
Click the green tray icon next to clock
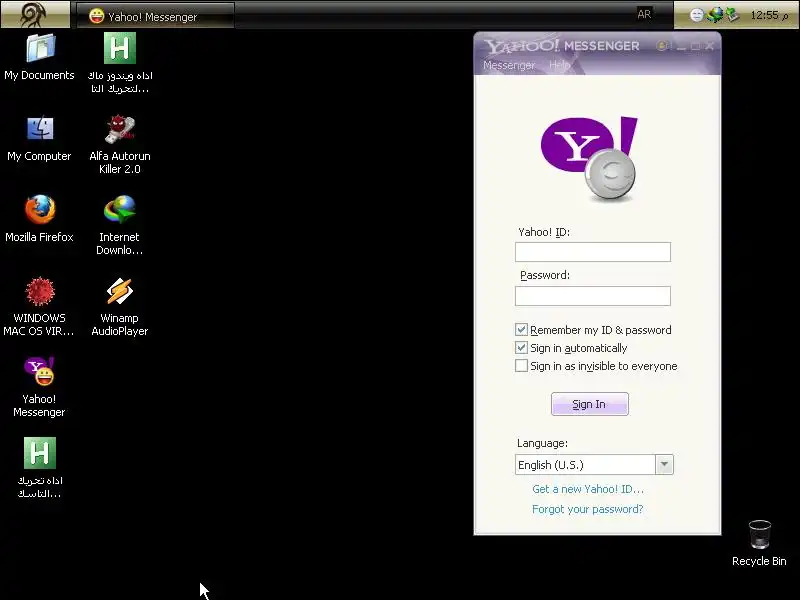tap(733, 15)
